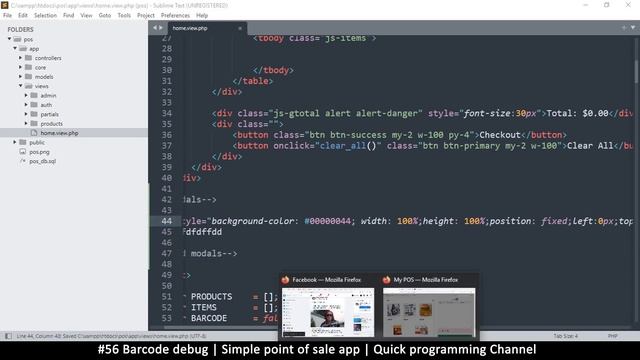
Task: Click the public folder icon
Action: (23, 142)
